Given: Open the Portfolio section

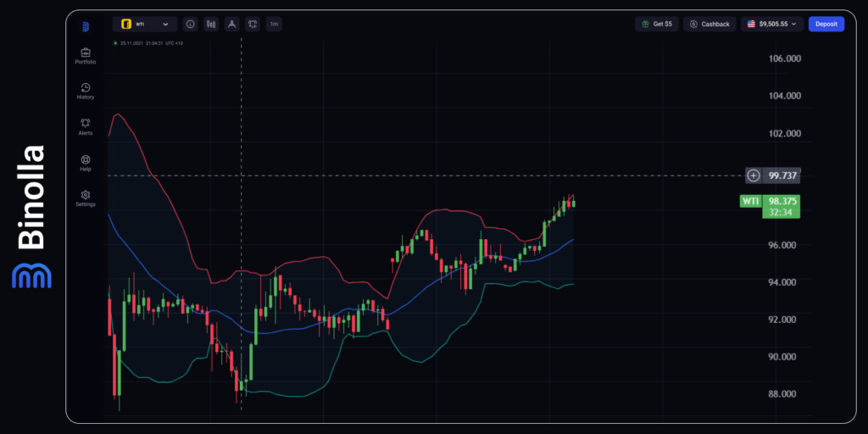Looking at the screenshot, I should 86,56.
